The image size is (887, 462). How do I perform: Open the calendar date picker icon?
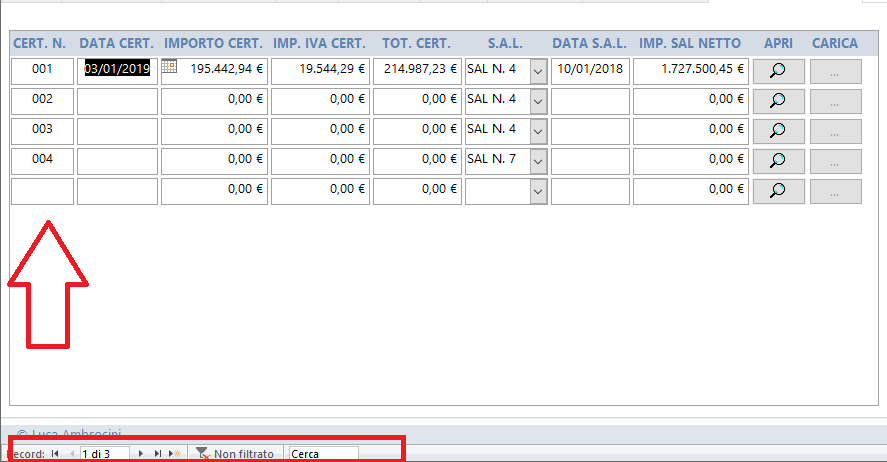[169, 66]
